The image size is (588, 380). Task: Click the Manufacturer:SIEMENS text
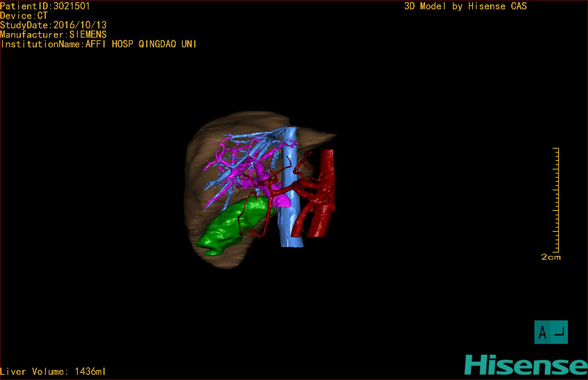pos(54,35)
